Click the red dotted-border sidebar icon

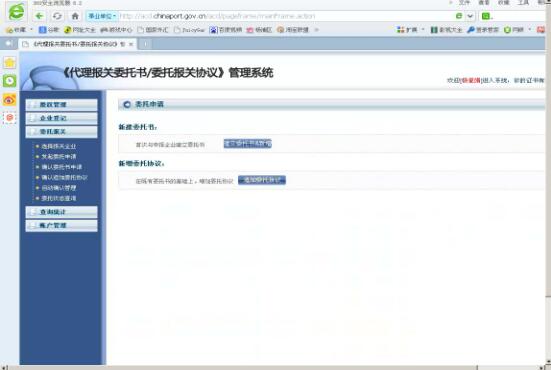(x=9, y=118)
